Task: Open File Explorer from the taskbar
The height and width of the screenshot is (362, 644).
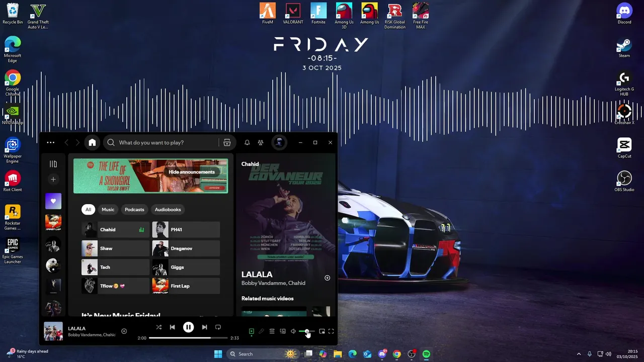Action: 338,354
